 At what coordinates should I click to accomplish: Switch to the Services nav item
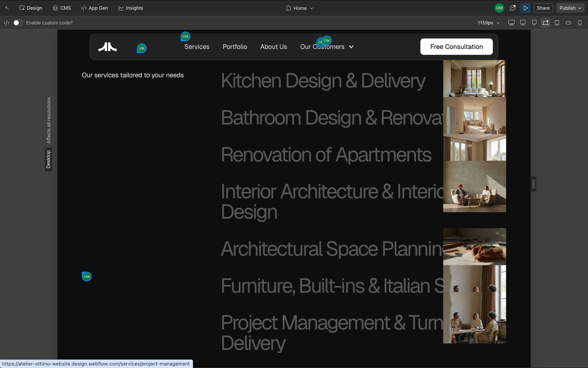coord(197,46)
